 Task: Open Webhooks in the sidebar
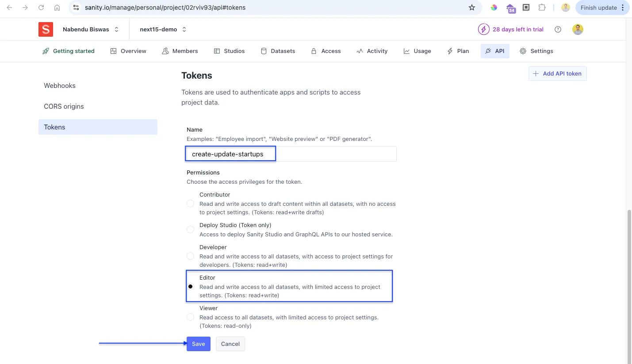[98, 86]
